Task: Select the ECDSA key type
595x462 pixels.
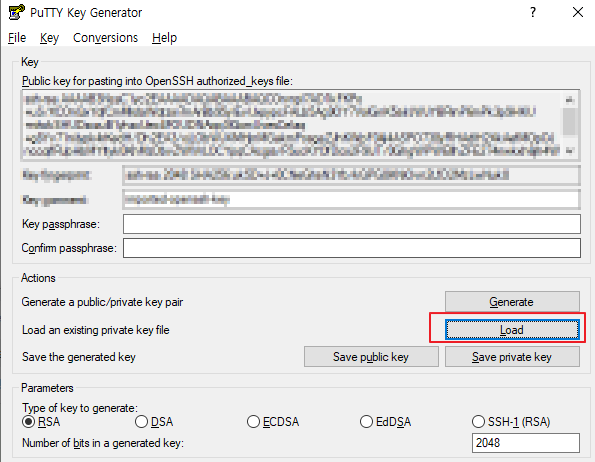Action: tap(273, 422)
